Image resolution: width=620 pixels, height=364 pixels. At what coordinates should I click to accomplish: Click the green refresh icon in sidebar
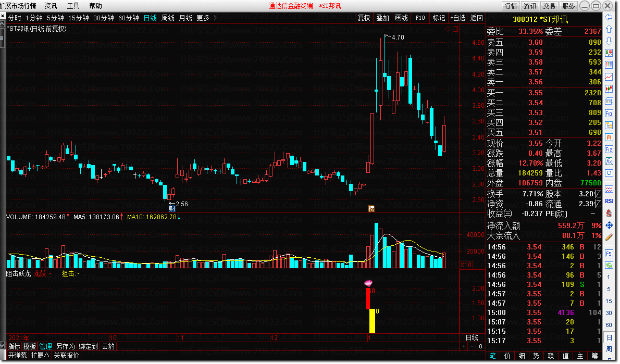(x=609, y=265)
